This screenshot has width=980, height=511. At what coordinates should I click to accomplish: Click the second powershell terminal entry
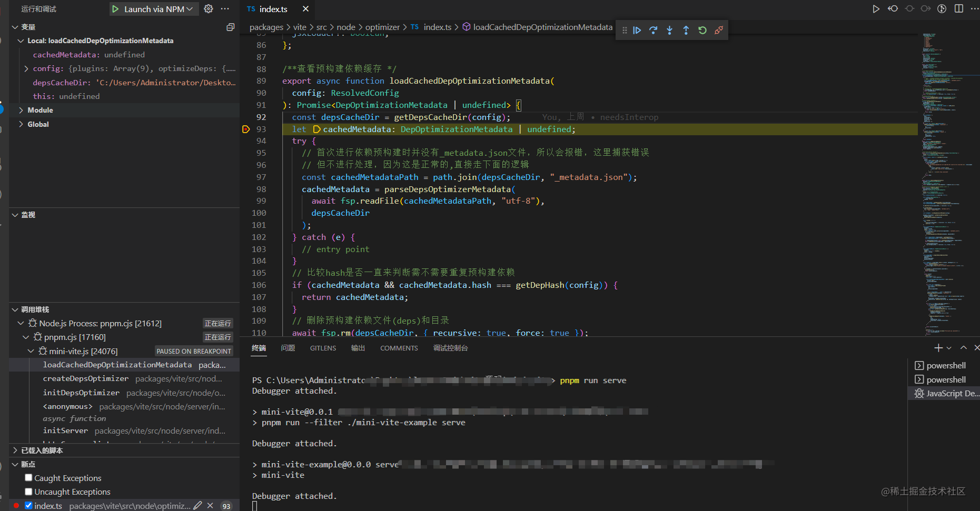[947, 379]
